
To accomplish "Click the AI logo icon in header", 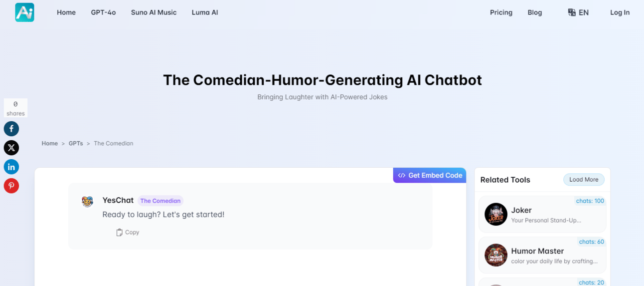I will coord(24,12).
